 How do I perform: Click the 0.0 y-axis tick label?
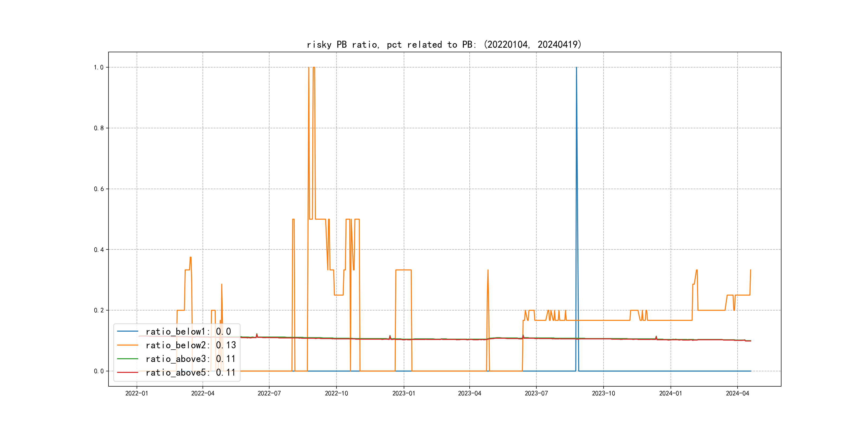(98, 371)
